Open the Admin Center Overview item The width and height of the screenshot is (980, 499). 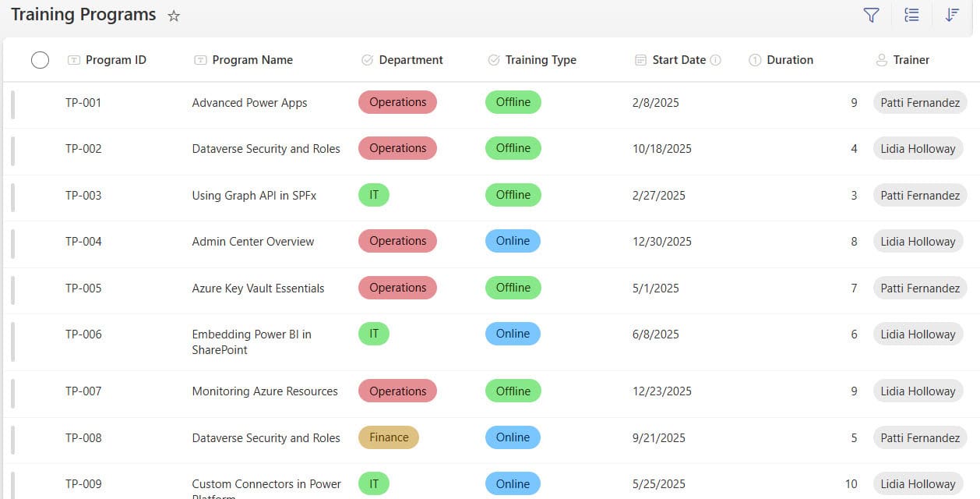253,242
